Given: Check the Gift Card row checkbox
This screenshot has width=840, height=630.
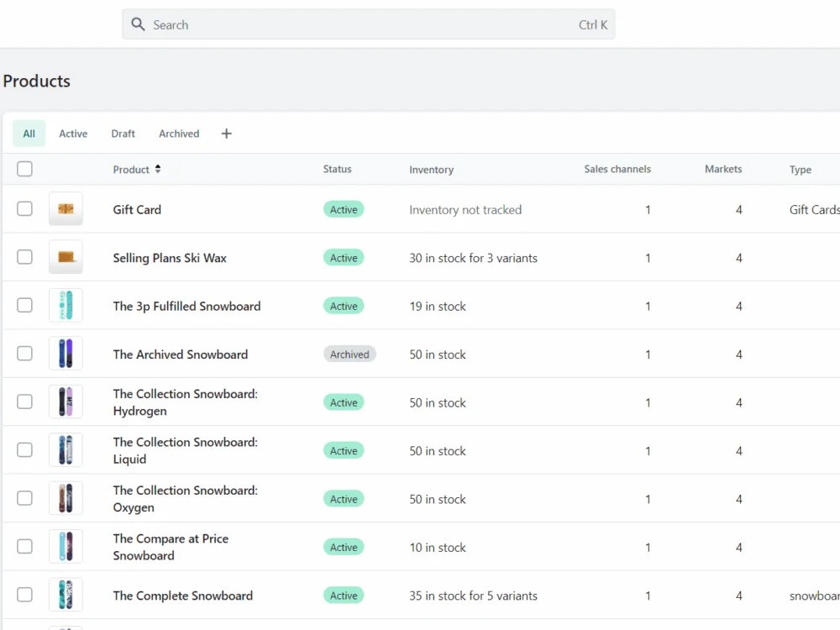Looking at the screenshot, I should click(24, 208).
